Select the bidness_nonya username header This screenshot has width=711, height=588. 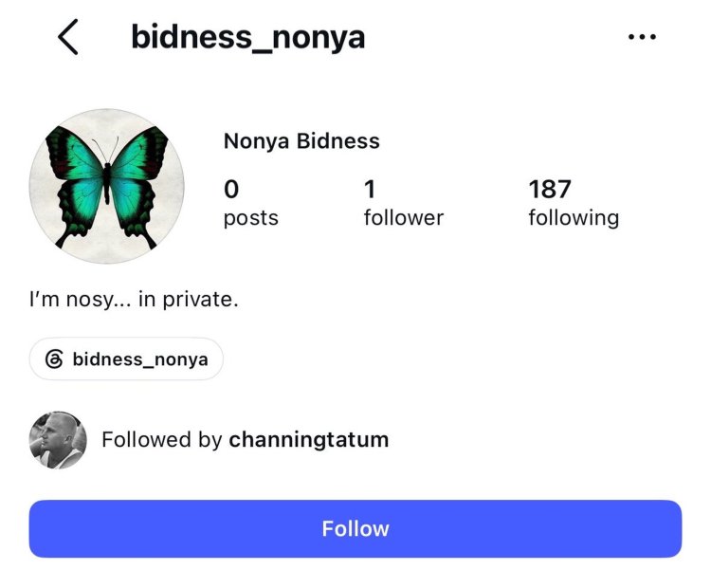(248, 38)
